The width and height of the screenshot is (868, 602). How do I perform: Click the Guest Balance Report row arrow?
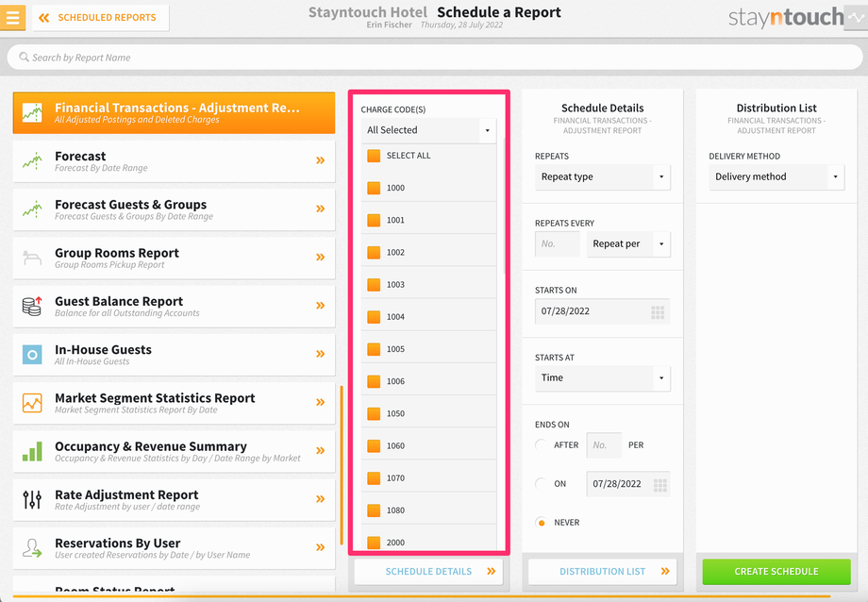[x=321, y=306]
